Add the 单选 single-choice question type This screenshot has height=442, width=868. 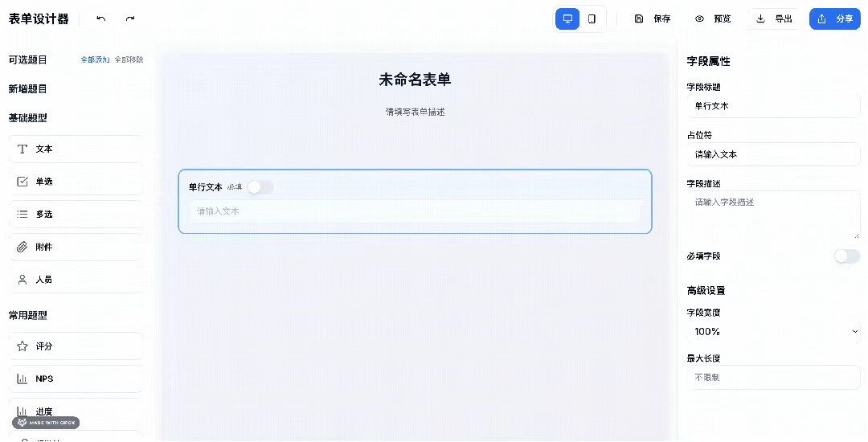[76, 182]
